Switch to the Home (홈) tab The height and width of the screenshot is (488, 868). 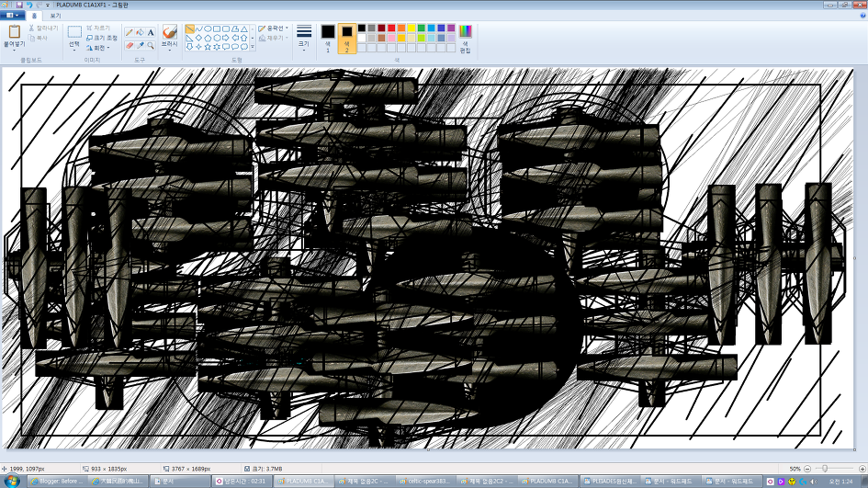point(35,16)
